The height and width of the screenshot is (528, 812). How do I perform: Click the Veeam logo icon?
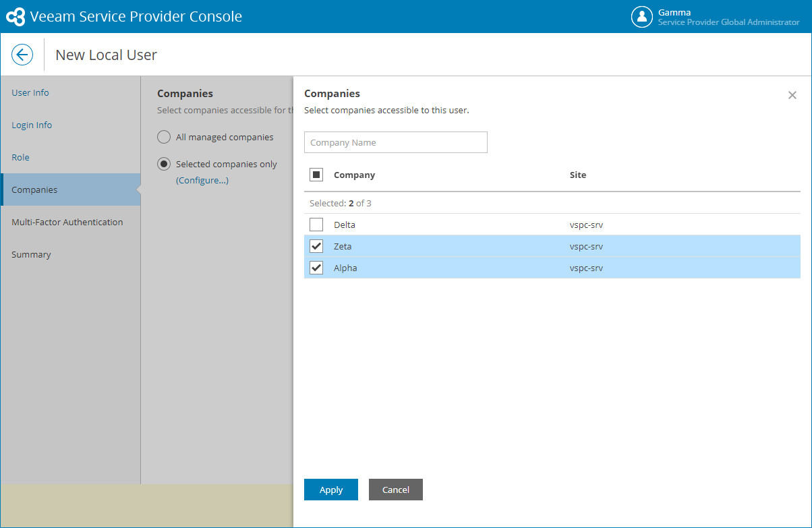coord(16,17)
